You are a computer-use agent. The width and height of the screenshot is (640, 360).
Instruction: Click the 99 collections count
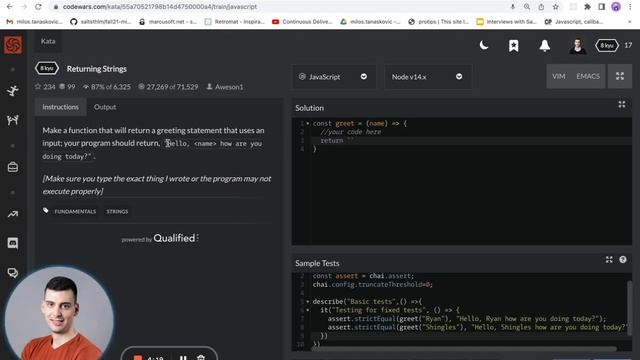67,87
